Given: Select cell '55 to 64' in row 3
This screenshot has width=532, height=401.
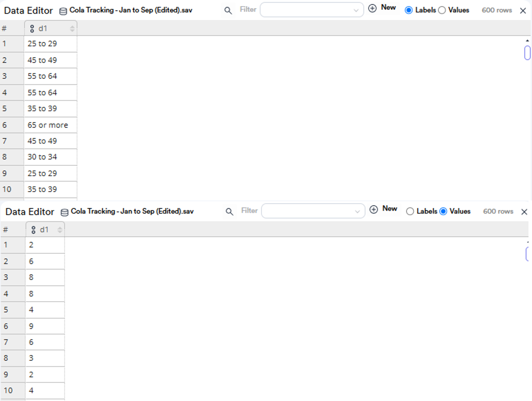Looking at the screenshot, I should coord(50,76).
